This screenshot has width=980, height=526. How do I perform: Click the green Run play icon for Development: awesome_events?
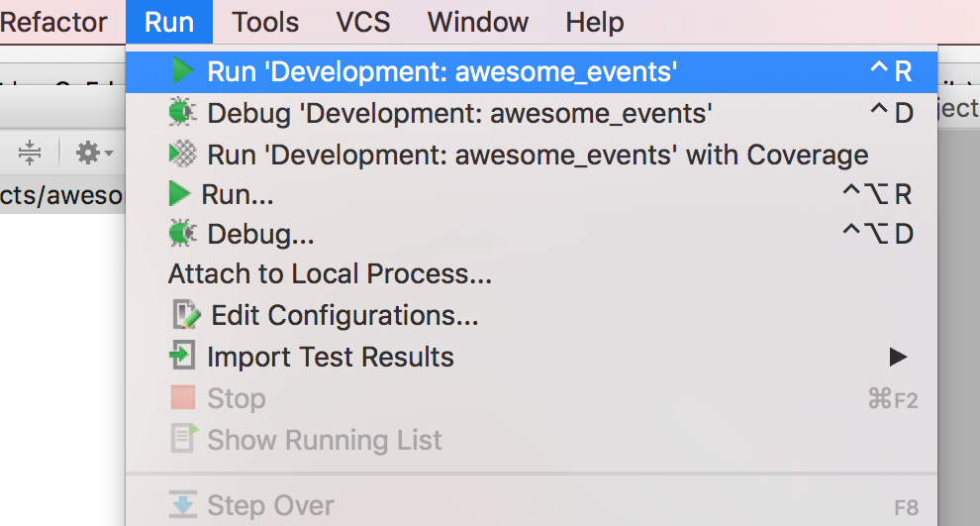[182, 70]
